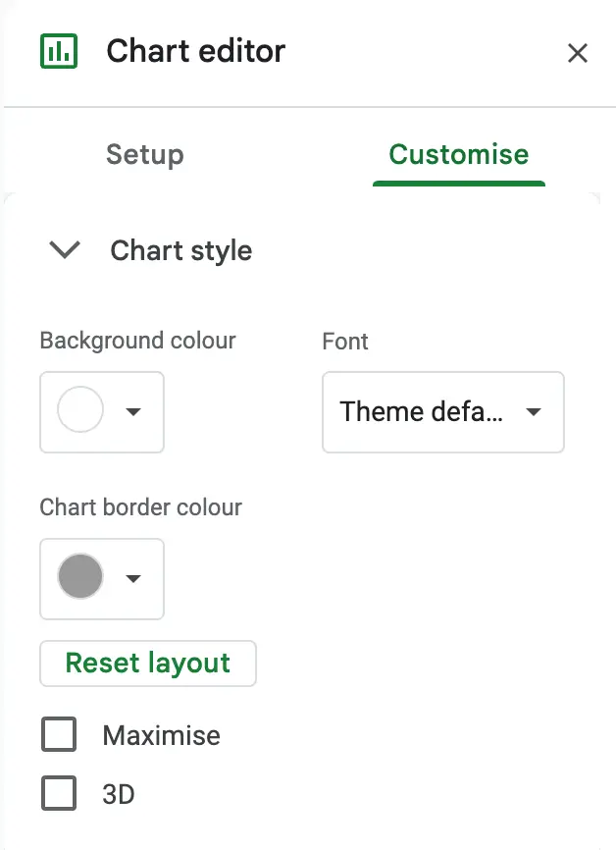Select the Customise tab

[458, 154]
